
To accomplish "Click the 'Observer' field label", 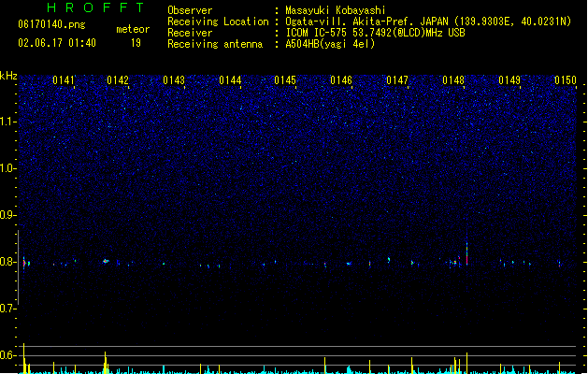I will click(x=190, y=10).
